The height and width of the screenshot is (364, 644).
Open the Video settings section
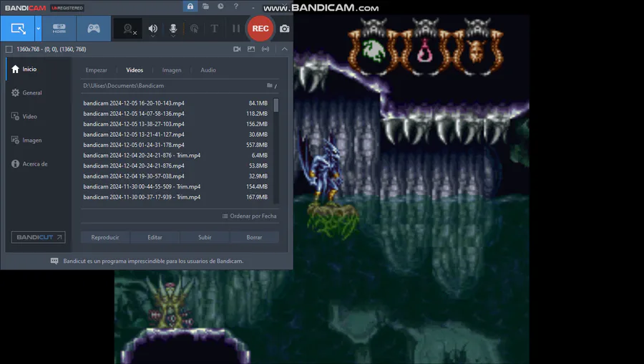pos(38,116)
